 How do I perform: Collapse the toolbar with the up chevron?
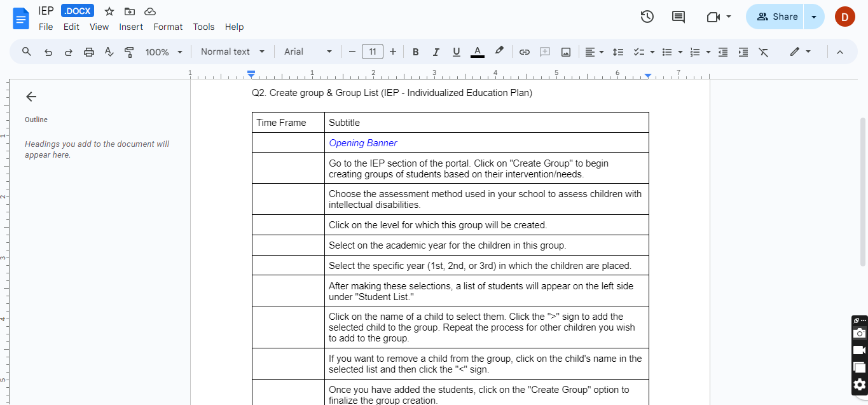click(x=840, y=52)
